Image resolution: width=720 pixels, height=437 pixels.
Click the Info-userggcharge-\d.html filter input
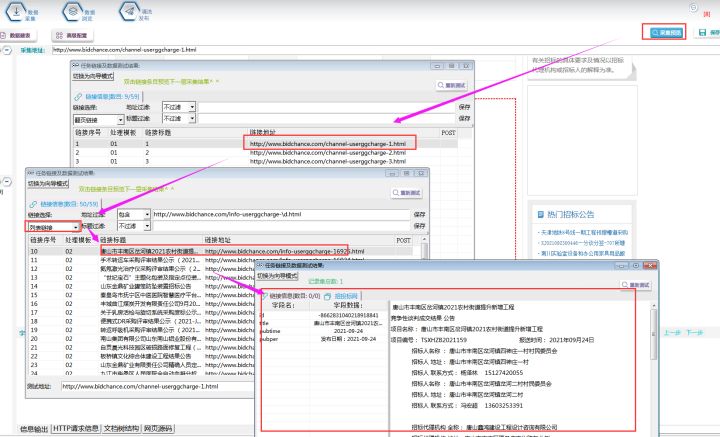tap(281, 214)
